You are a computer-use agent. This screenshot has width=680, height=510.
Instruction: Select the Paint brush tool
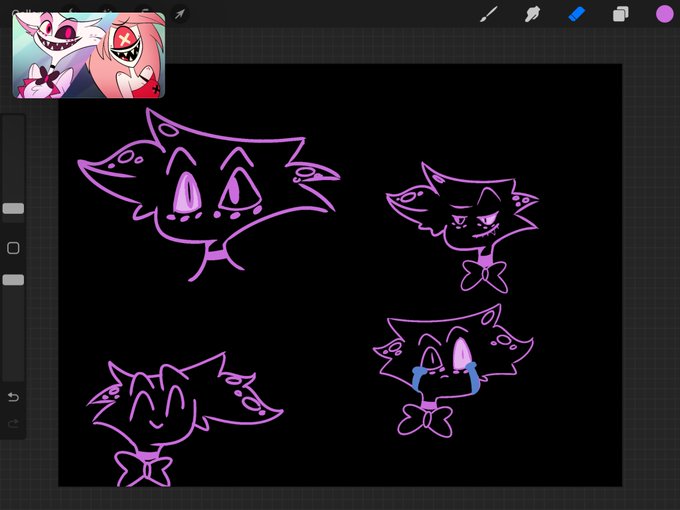[x=489, y=14]
